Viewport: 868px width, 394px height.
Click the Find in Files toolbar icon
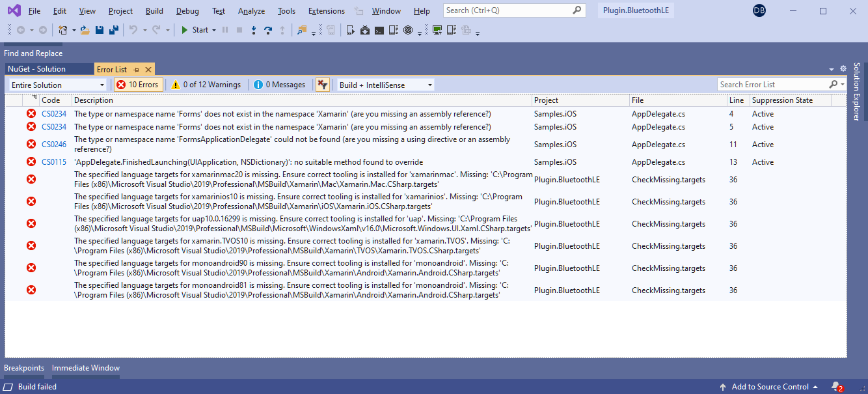click(302, 30)
